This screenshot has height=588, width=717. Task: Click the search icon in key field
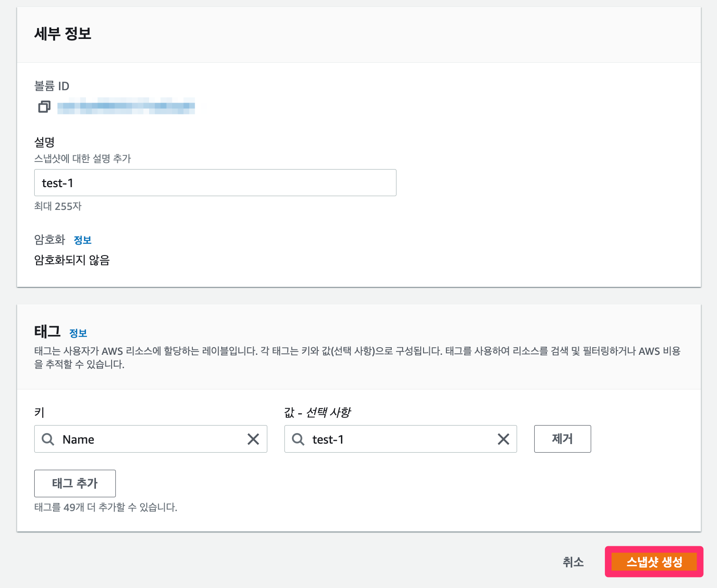(x=48, y=439)
